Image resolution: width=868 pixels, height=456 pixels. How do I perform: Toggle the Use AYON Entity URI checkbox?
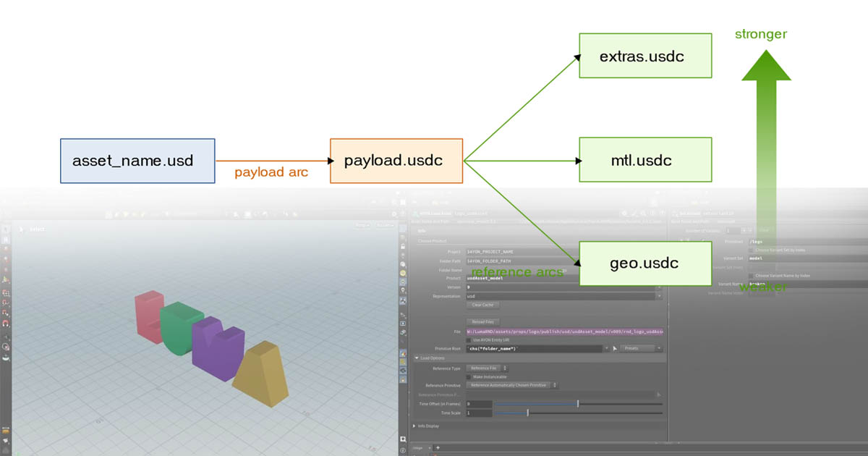468,339
